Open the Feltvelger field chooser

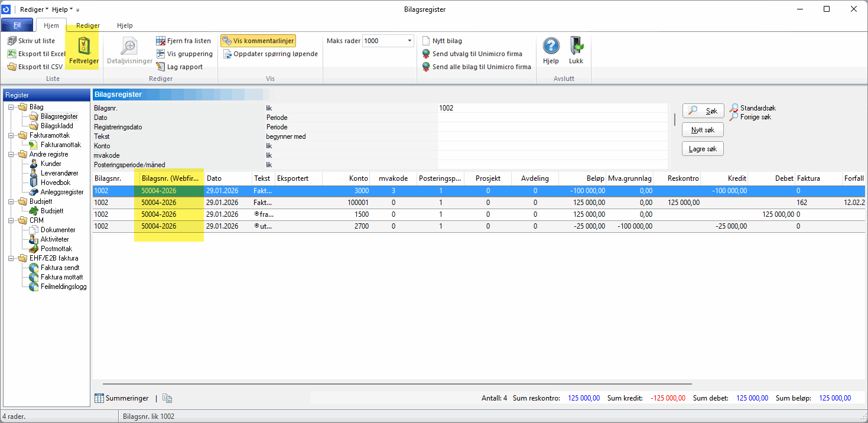[x=82, y=51]
